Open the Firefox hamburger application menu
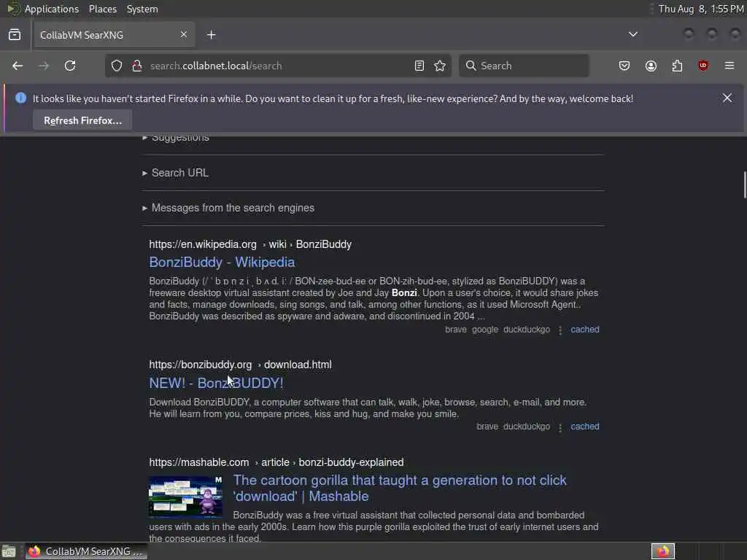 [729, 66]
